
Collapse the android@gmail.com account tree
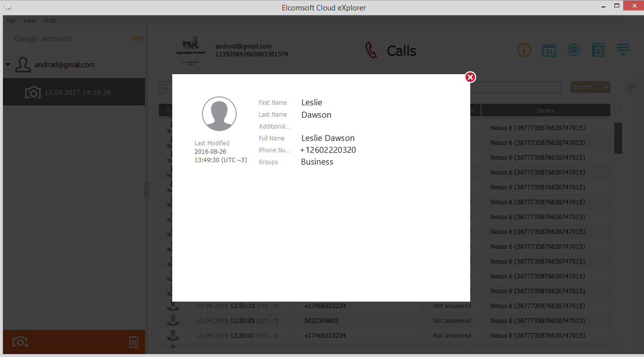pos(8,65)
